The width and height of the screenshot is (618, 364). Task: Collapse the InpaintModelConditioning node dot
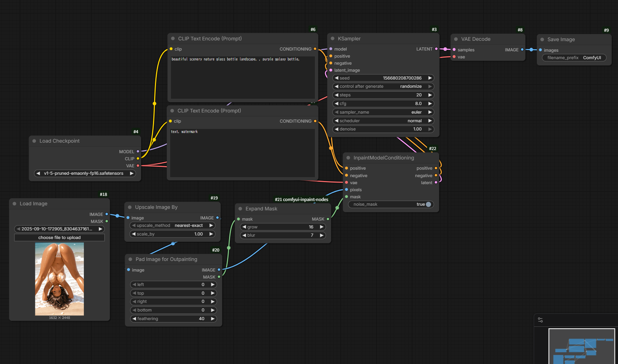pos(348,158)
